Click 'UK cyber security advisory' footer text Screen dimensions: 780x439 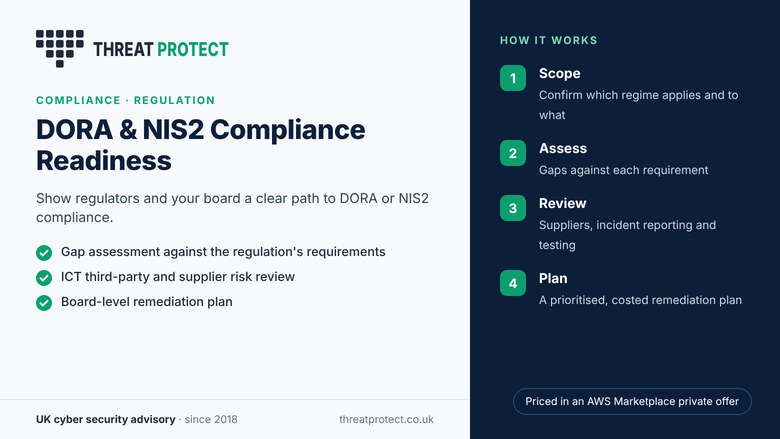pyautogui.click(x=105, y=419)
